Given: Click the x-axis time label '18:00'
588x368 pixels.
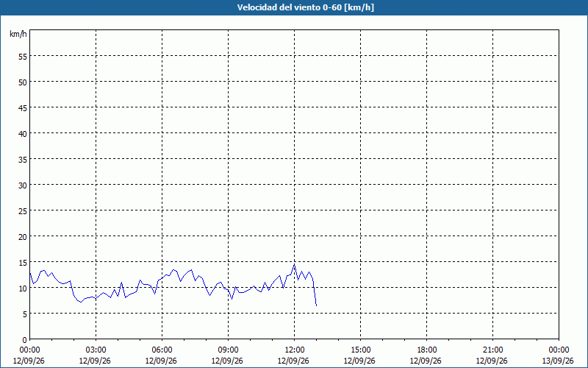Looking at the screenshot, I should [x=426, y=350].
